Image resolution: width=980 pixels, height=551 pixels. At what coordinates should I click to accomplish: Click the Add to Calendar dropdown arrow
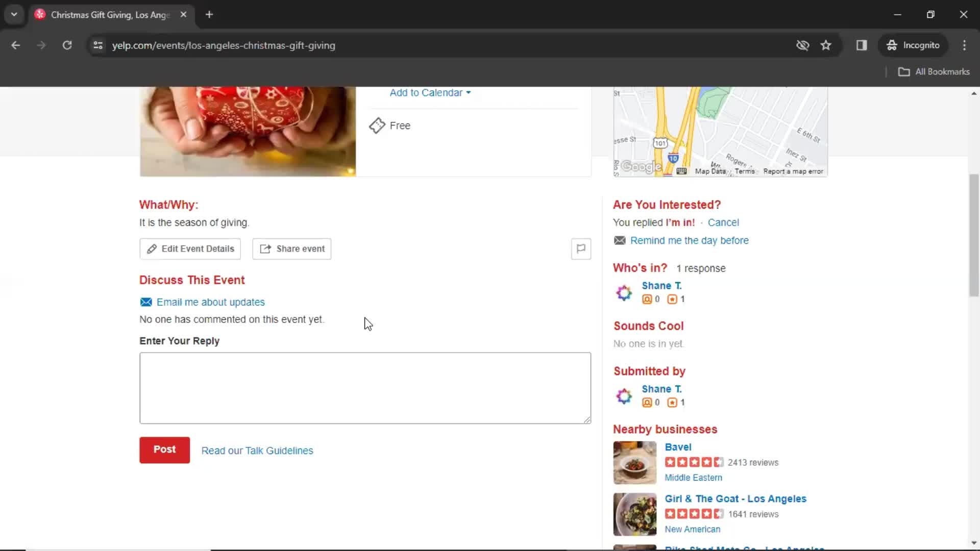tap(469, 92)
